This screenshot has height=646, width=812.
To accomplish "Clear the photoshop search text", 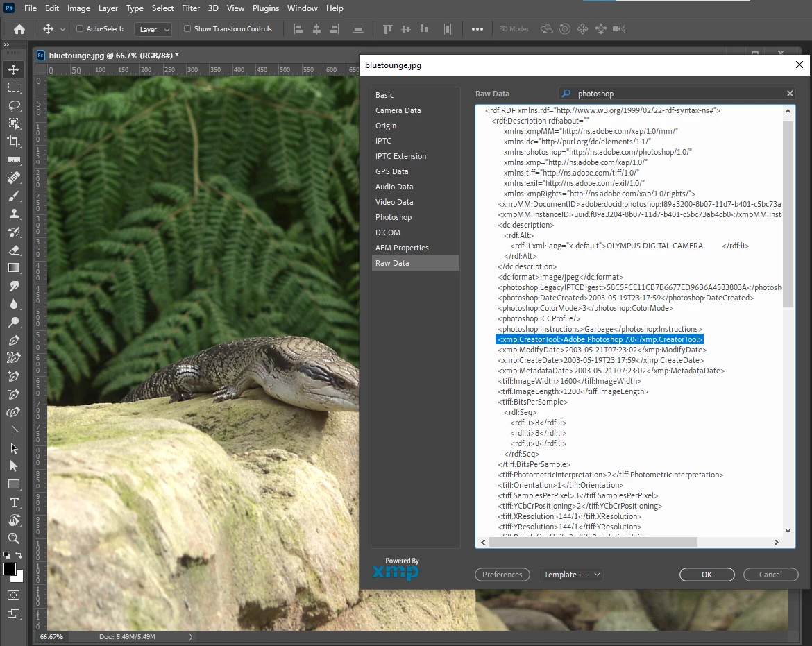I will point(790,93).
